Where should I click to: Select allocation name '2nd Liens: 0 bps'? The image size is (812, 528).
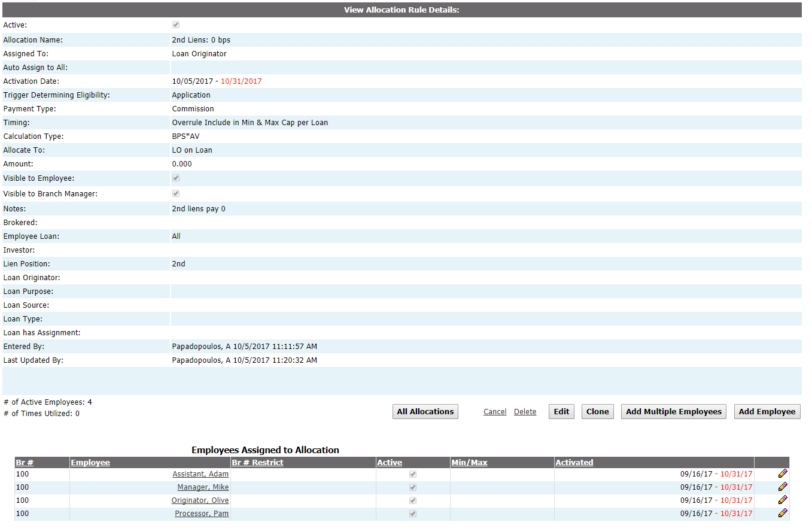click(201, 40)
